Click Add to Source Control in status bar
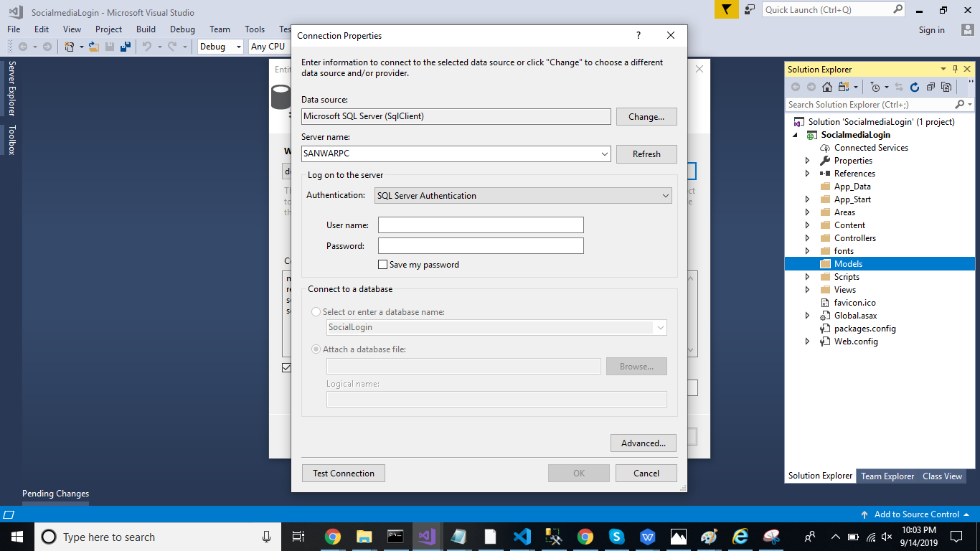Screen dimensions: 980x551 (917, 514)
